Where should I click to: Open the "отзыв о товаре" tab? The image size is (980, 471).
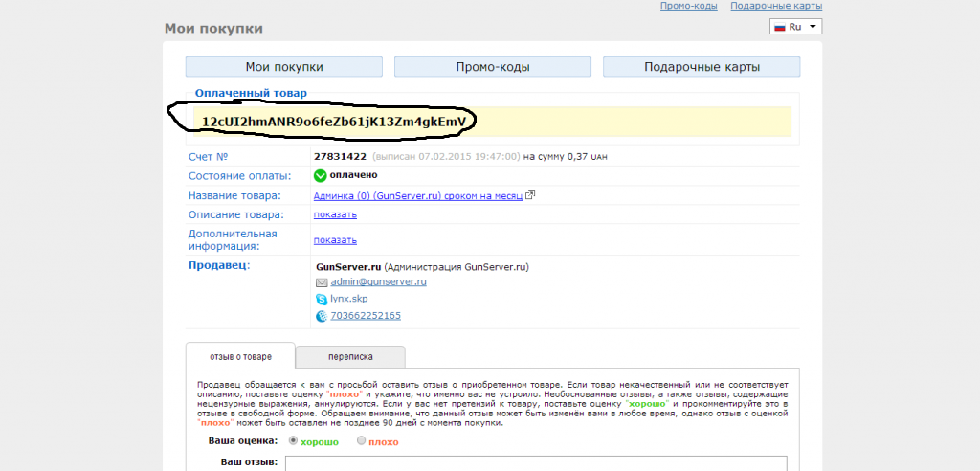[240, 356]
